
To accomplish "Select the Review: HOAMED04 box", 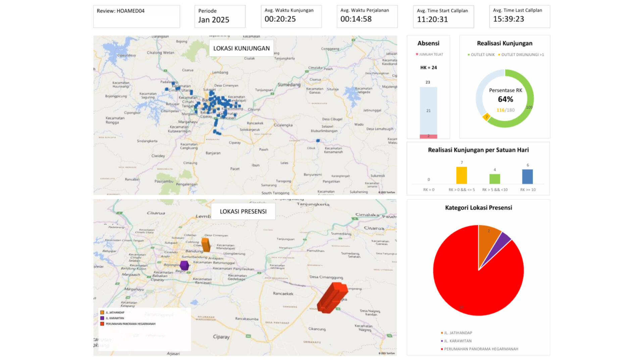I will point(136,16).
